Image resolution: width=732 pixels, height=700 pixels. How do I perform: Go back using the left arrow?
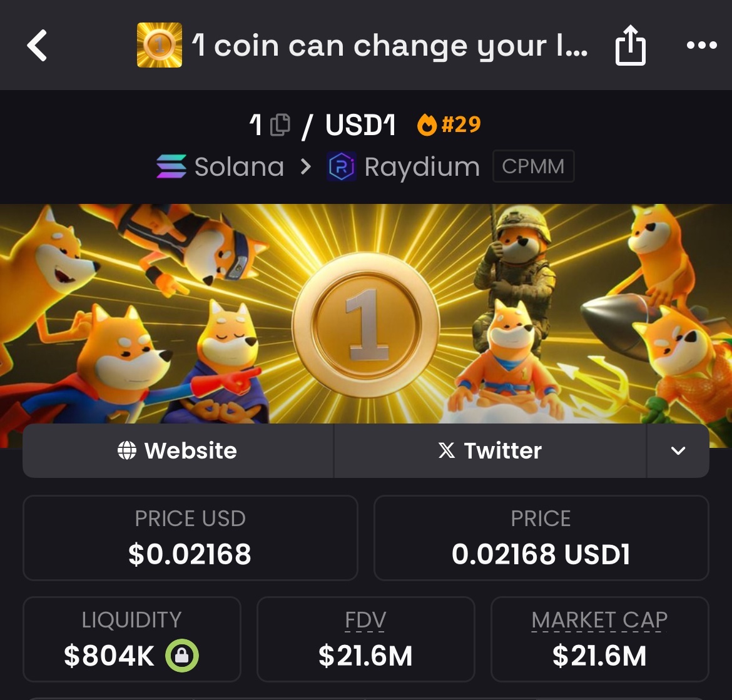click(38, 45)
